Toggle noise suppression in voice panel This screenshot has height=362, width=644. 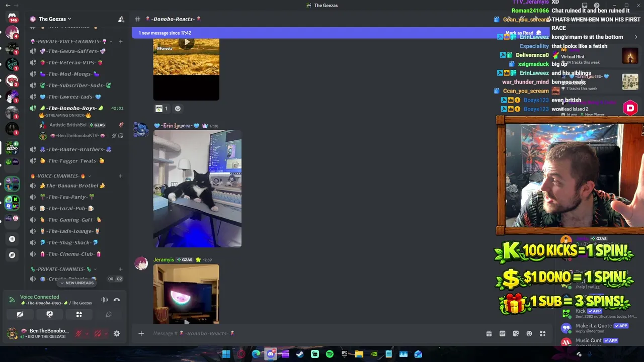click(x=105, y=300)
